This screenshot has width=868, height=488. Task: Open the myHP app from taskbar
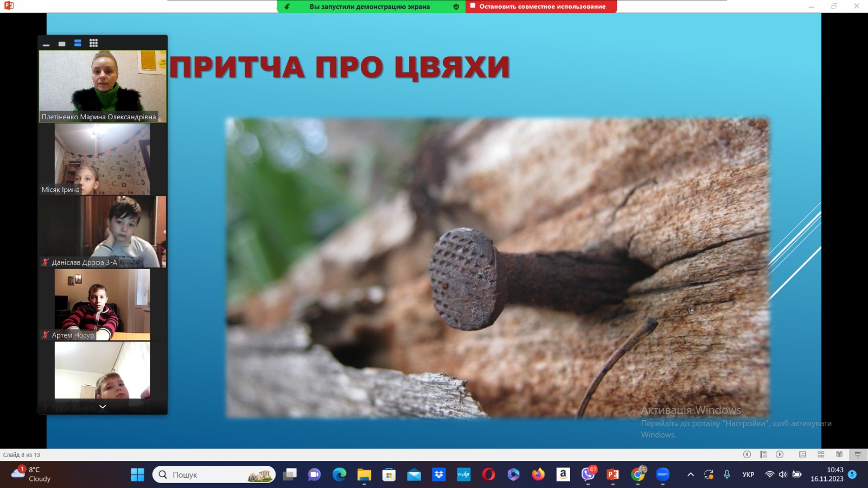point(464,474)
